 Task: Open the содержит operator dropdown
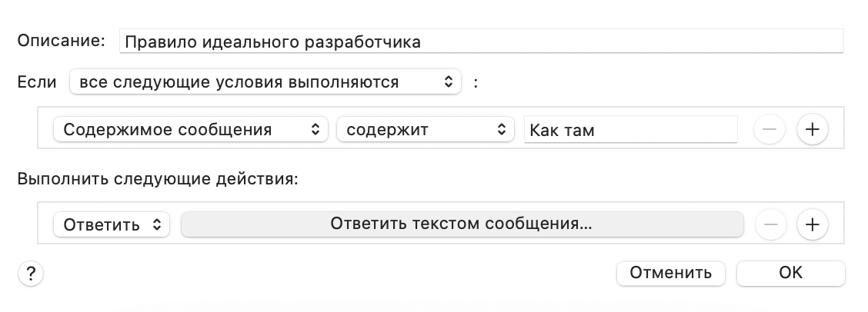(426, 129)
